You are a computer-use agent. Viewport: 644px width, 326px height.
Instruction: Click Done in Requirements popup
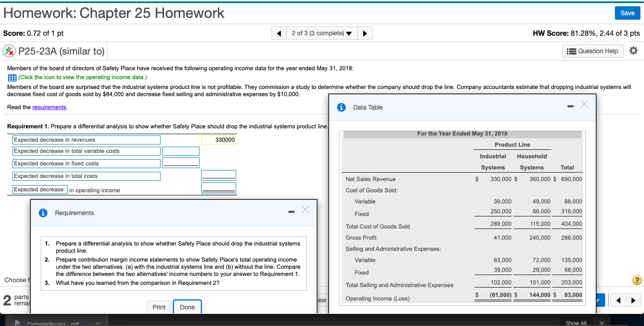[187, 307]
